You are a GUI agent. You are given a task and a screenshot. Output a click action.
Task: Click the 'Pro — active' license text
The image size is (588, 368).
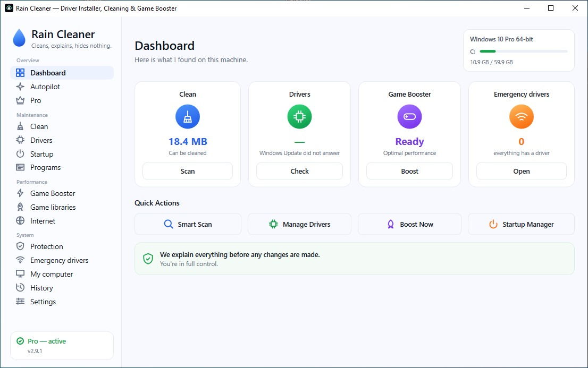(47, 341)
